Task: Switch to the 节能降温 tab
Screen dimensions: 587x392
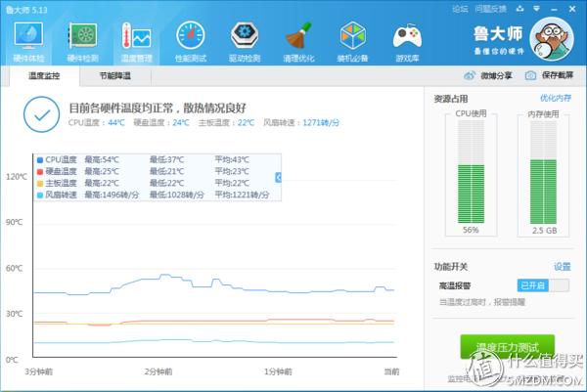Action: 115,76
